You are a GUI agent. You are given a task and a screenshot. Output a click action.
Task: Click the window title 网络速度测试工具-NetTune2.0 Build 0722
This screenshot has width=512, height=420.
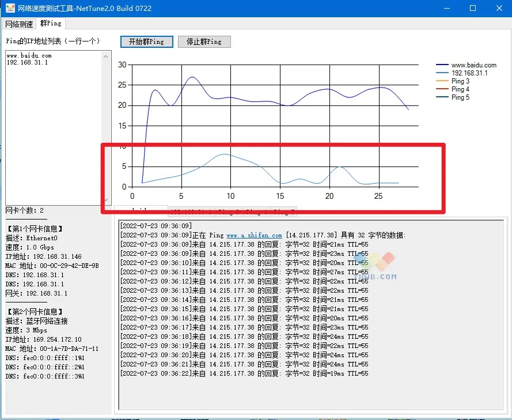(x=85, y=8)
